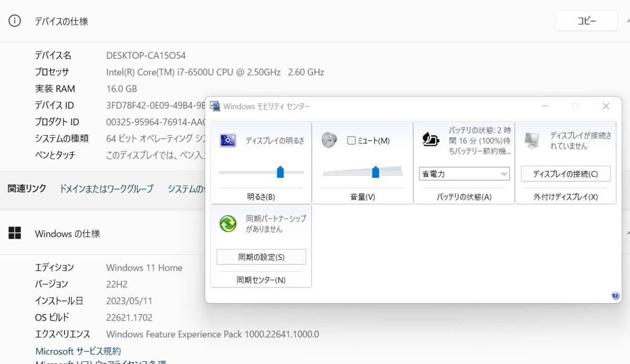Click the 音量(V) tile label
The height and width of the screenshot is (364, 630).
click(x=362, y=197)
